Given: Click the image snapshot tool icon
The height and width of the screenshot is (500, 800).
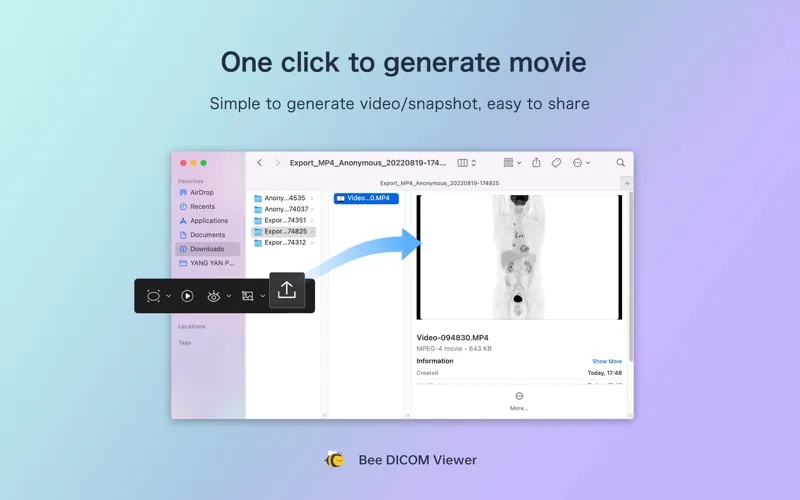Looking at the screenshot, I should tap(247, 296).
